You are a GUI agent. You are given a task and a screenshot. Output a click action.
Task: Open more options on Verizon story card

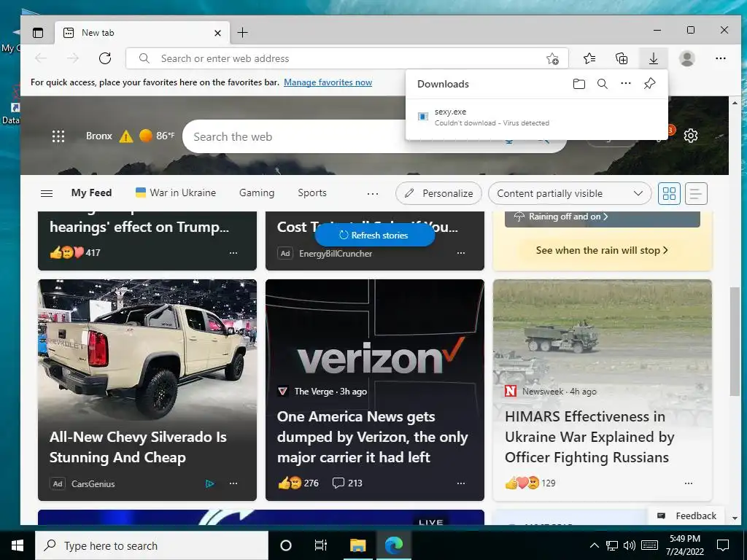pos(461,483)
